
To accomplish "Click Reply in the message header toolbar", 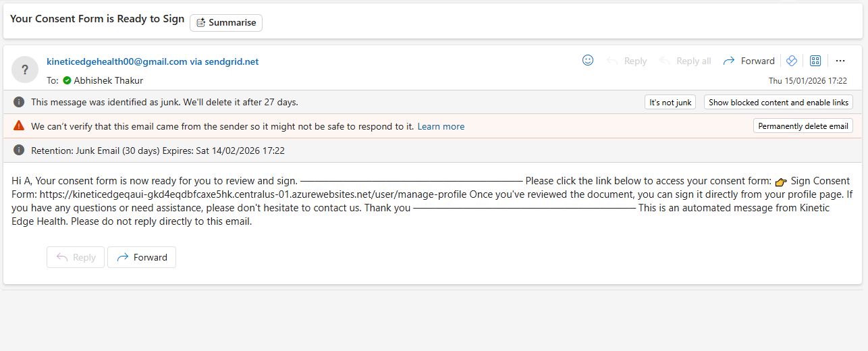I will [627, 61].
